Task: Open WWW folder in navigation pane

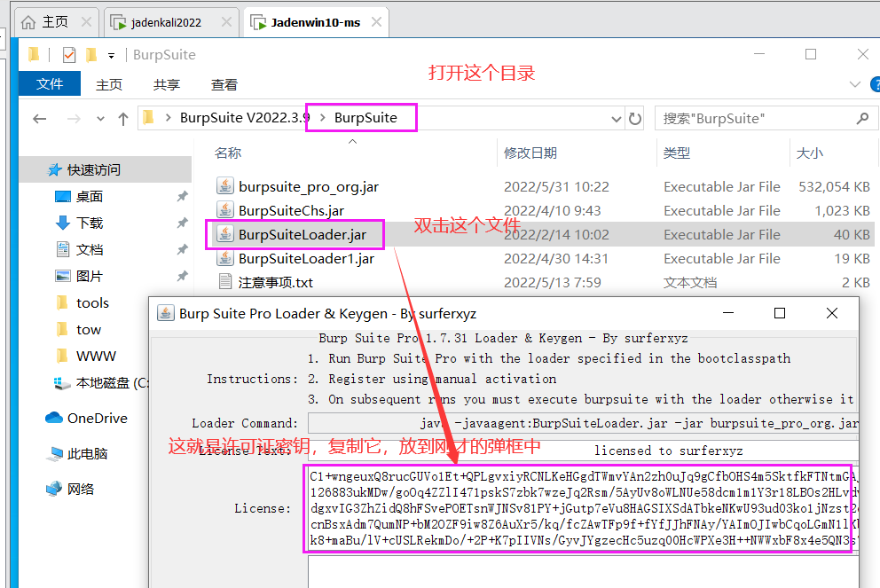Action: tap(96, 357)
